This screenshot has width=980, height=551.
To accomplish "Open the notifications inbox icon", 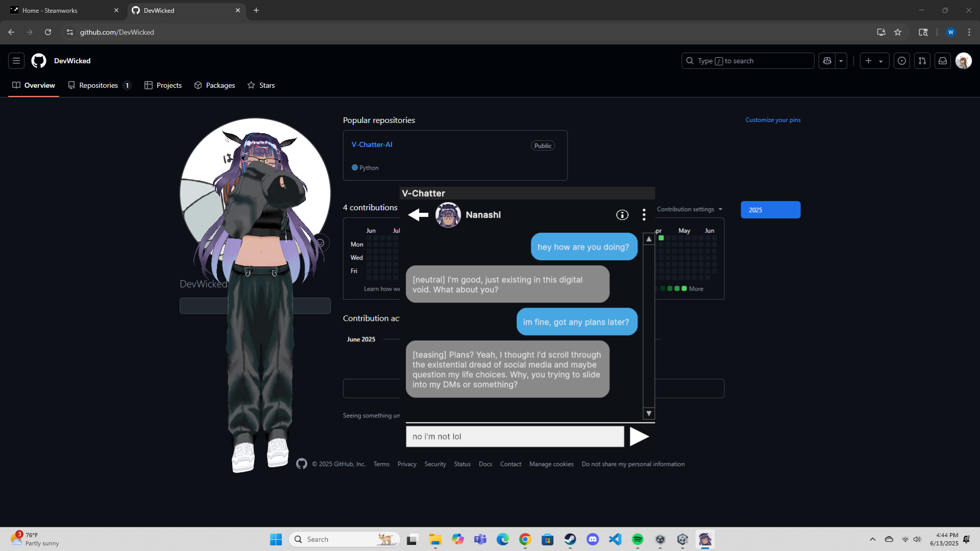I will click(943, 61).
